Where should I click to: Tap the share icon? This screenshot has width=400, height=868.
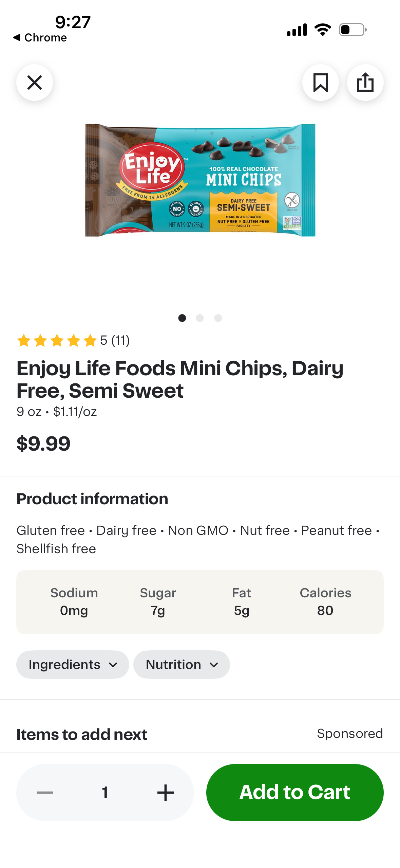pyautogui.click(x=365, y=83)
